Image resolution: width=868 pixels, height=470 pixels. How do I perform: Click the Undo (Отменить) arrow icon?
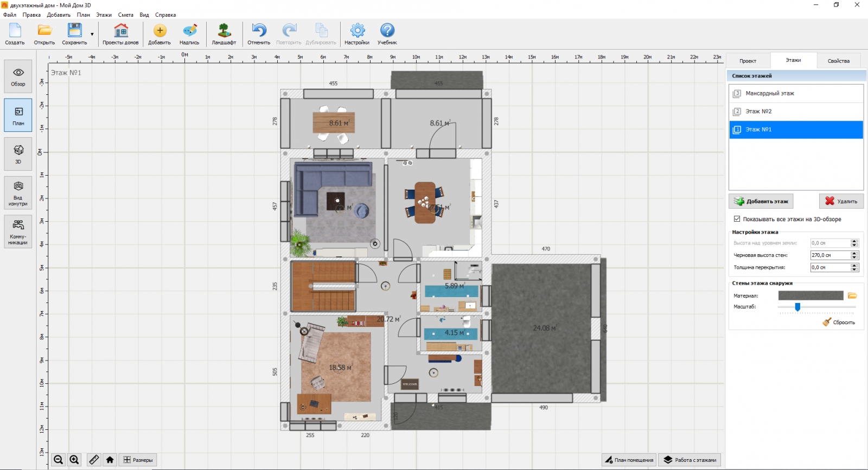click(x=259, y=34)
